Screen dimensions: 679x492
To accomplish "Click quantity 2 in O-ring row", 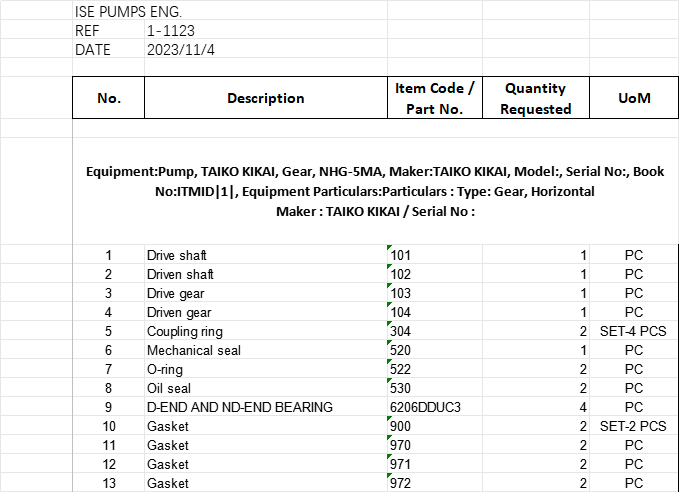I will point(536,369).
